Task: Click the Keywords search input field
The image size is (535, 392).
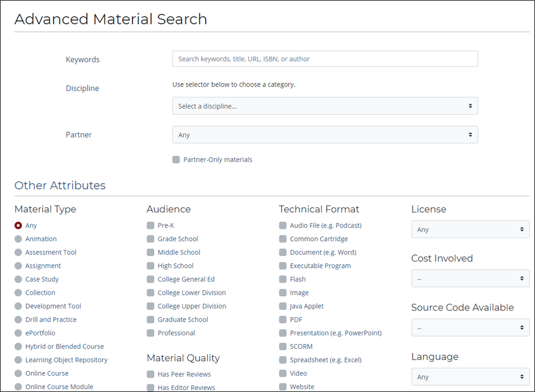Action: [325, 59]
